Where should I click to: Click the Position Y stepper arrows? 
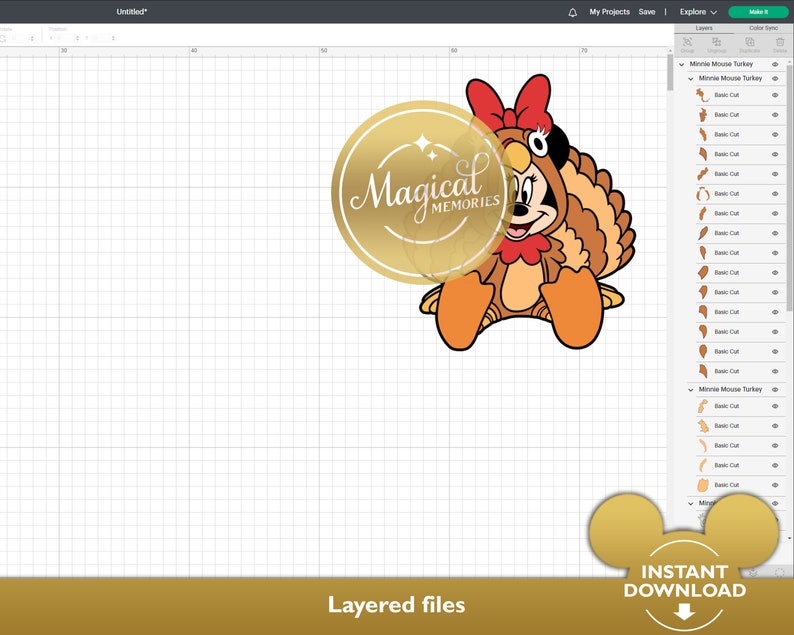(x=113, y=38)
